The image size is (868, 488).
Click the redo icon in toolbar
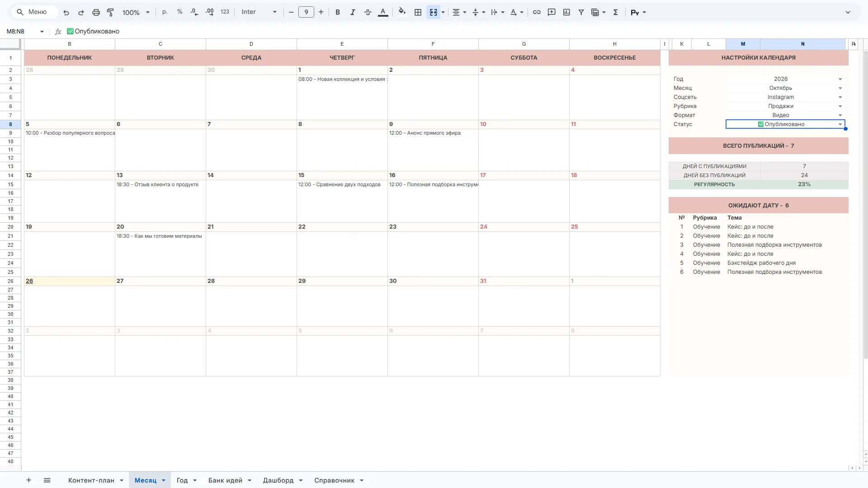[81, 12]
